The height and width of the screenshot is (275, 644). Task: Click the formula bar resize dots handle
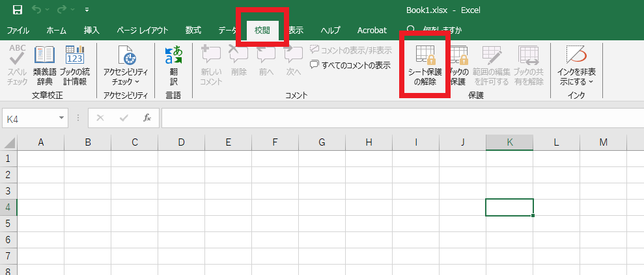(78, 118)
